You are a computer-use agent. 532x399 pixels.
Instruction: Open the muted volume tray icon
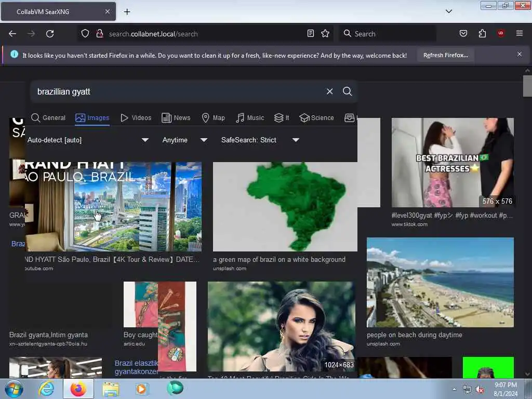480,390
